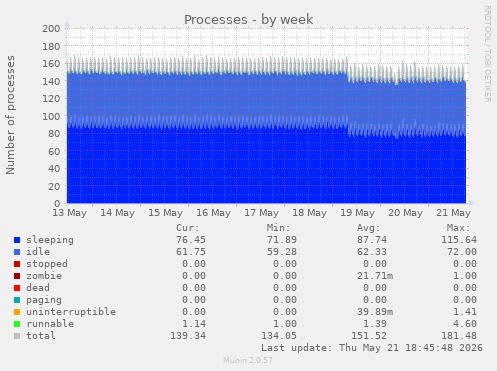Click the '15 May' x-axis label
Screen dimensions: 497x371
(166, 213)
